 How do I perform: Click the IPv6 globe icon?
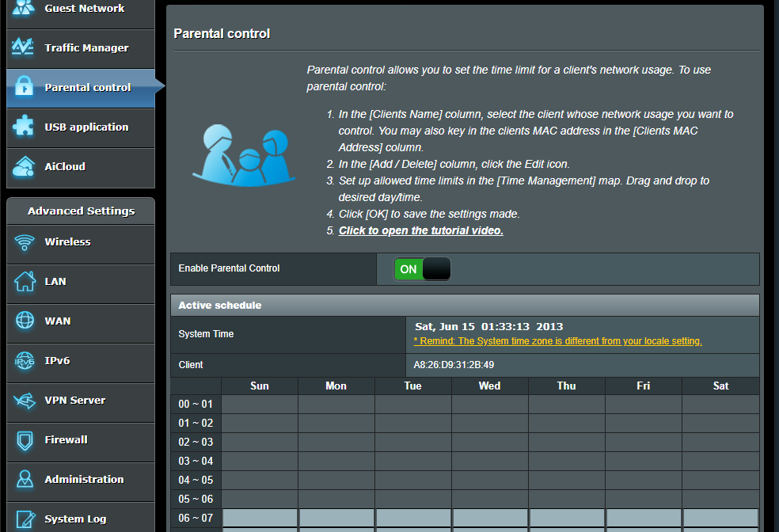(x=25, y=361)
